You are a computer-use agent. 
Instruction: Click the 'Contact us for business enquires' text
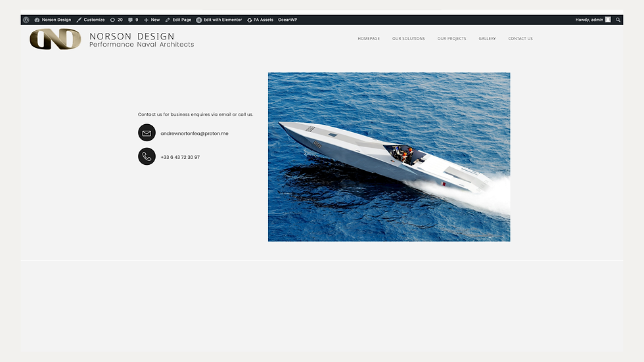(x=196, y=114)
